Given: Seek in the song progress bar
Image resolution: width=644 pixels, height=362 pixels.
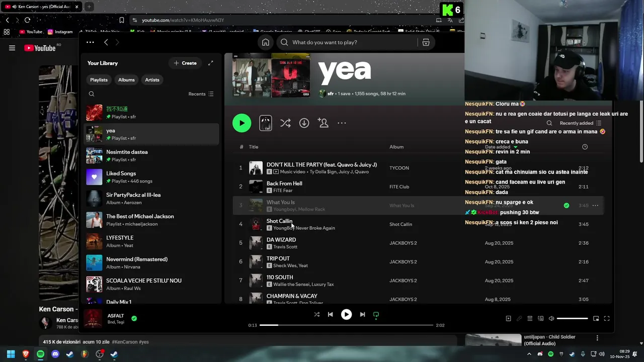Looking at the screenshot, I should [347, 325].
